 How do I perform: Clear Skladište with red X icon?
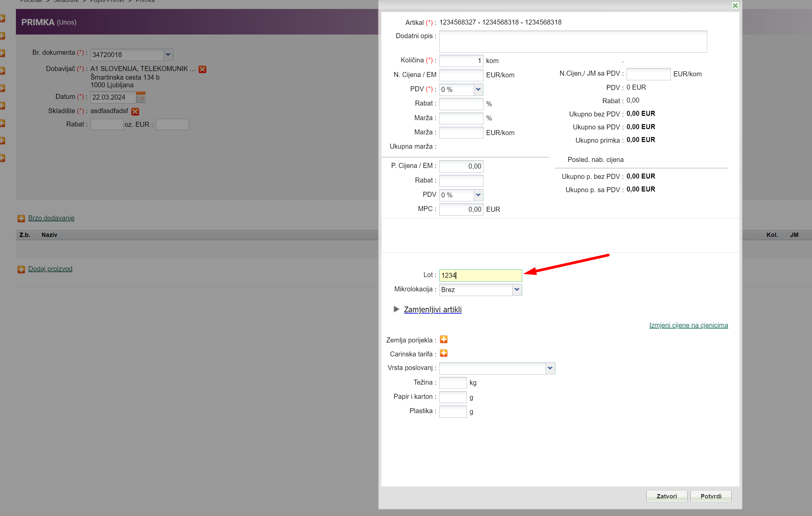tap(135, 111)
